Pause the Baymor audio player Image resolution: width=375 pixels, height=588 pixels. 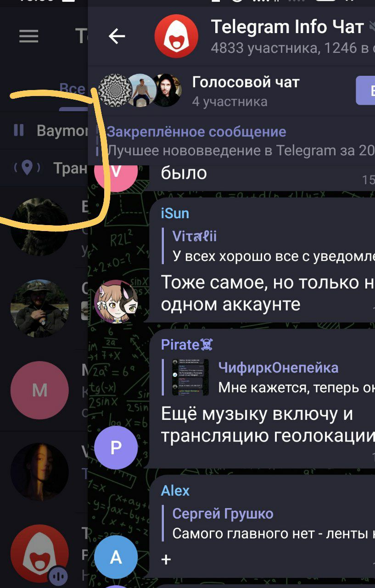click(19, 130)
